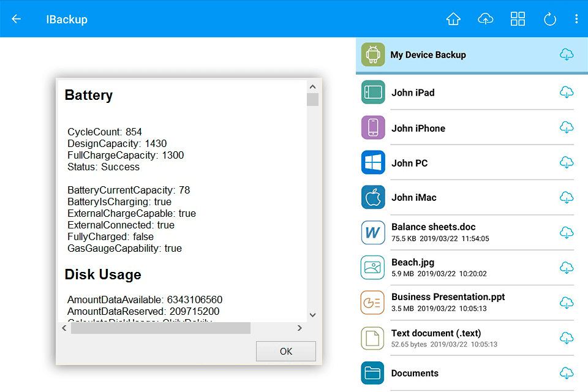Select the PowerPoint icon for Business Presentation.ppt
The height and width of the screenshot is (392, 588).
pyautogui.click(x=372, y=303)
